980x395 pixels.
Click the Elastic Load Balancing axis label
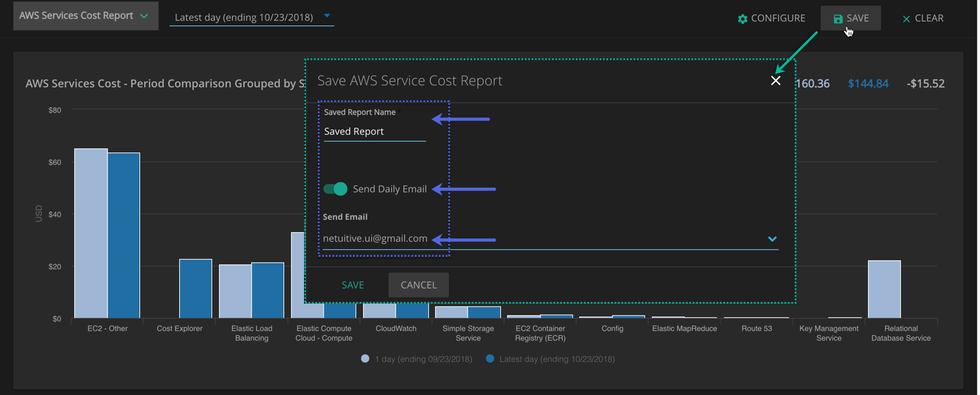(252, 333)
